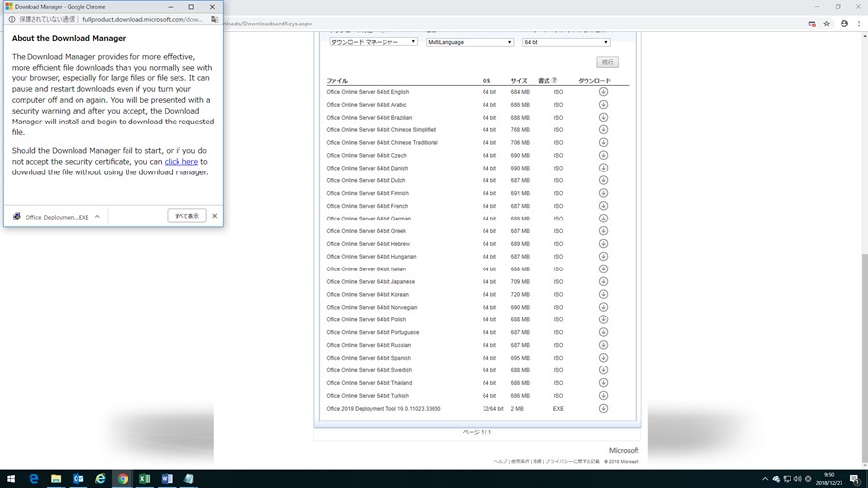Open the Windows Start menu
This screenshot has width=868, height=488.
(x=11, y=479)
